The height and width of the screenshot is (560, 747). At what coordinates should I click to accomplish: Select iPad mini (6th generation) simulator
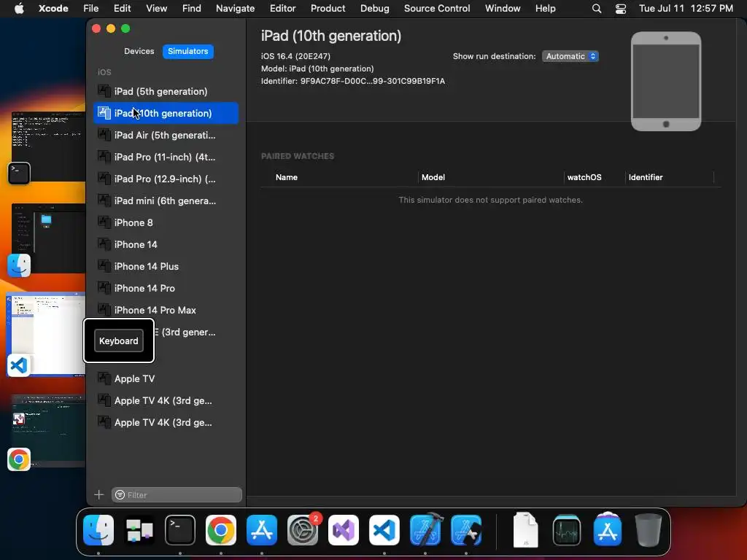pyautogui.click(x=166, y=201)
